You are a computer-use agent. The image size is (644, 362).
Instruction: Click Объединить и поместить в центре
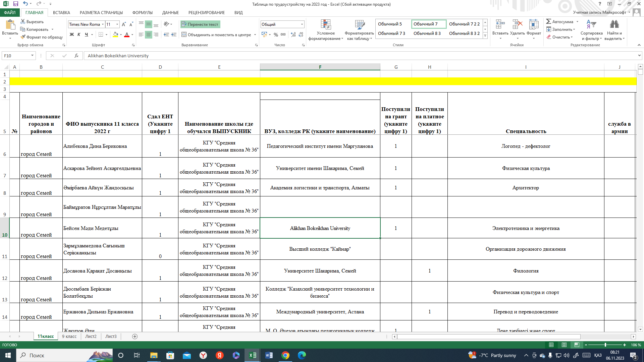tap(216, 35)
